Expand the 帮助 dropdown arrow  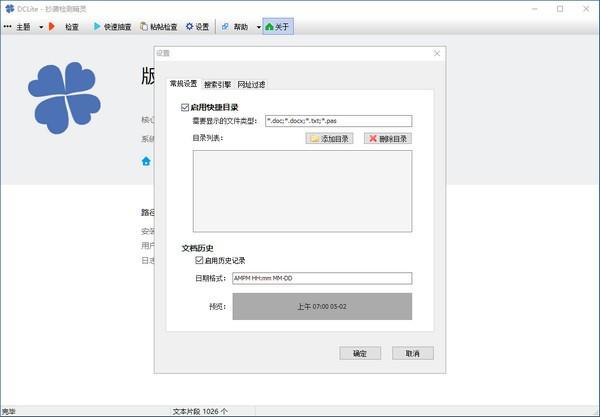[x=259, y=27]
